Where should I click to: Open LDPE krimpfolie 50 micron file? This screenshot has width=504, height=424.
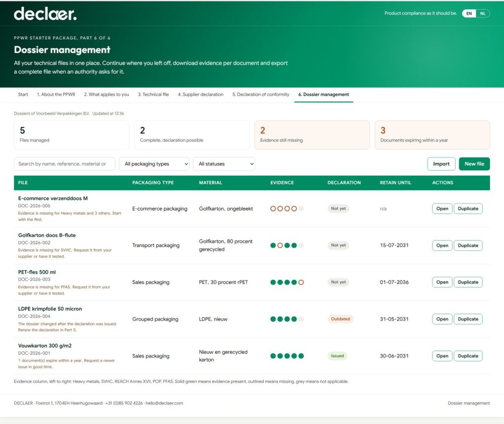pos(442,319)
